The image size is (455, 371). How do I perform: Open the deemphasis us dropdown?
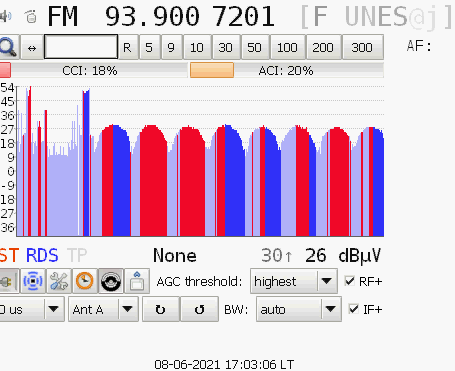click(32, 309)
